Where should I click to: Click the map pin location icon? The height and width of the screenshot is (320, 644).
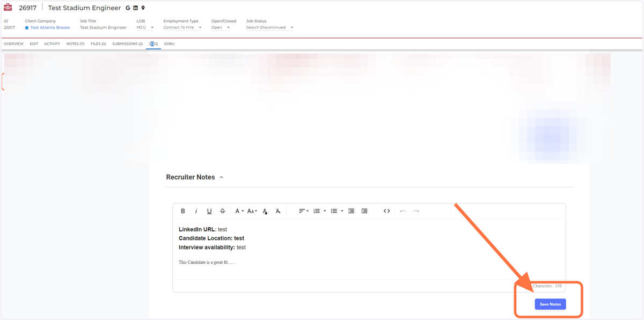143,8
